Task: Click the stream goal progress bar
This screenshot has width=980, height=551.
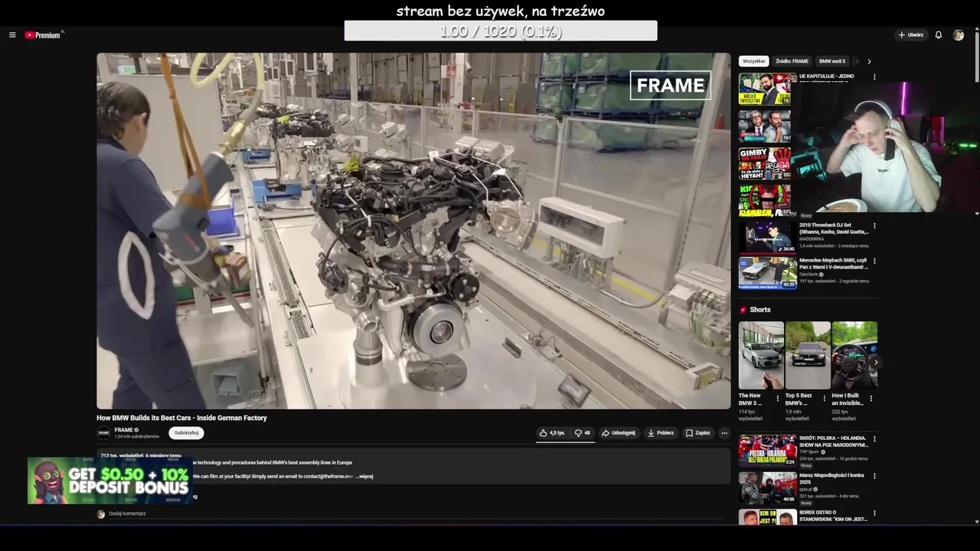Action: click(x=501, y=31)
